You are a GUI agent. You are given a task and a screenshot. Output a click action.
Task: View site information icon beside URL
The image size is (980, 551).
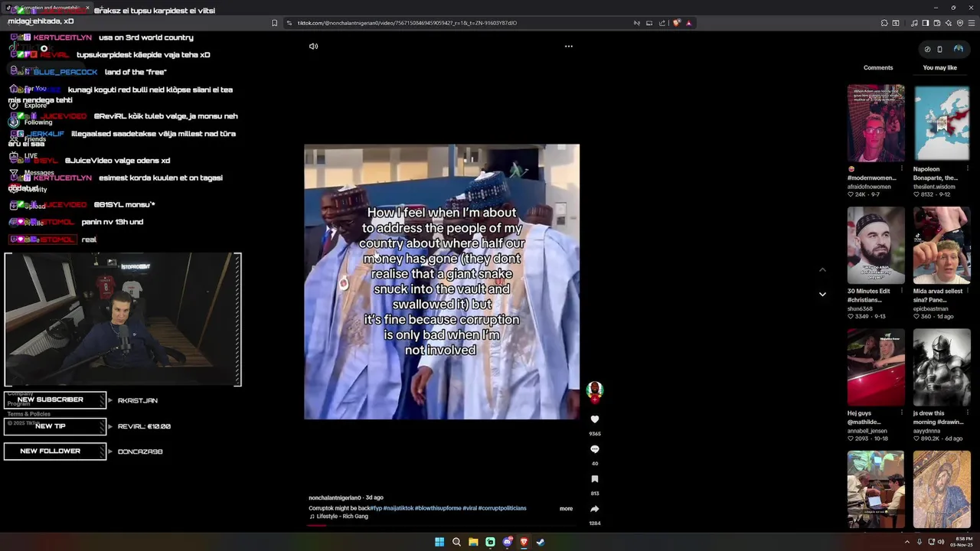[289, 23]
